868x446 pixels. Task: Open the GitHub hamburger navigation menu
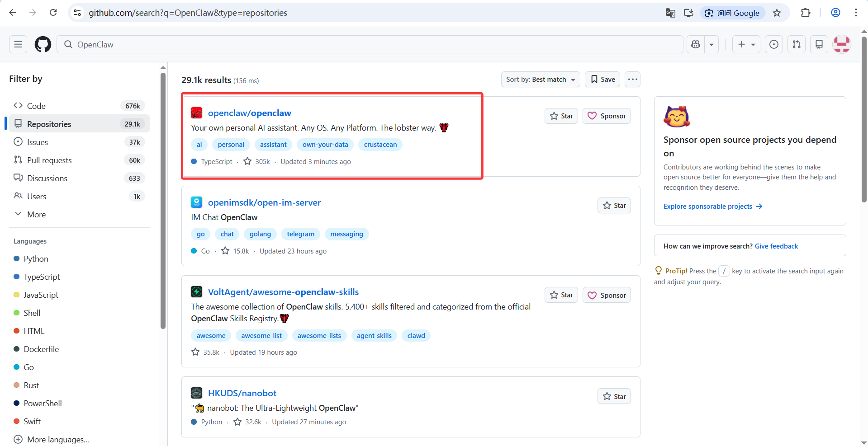18,44
